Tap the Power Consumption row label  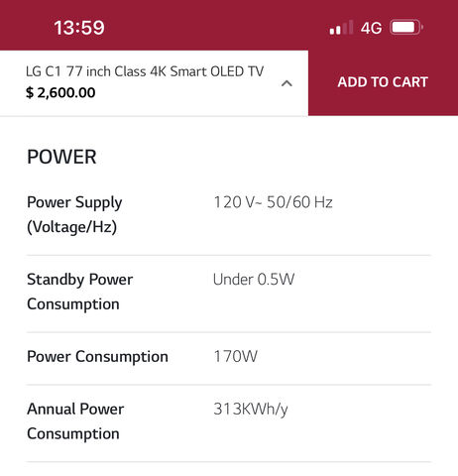pos(97,357)
